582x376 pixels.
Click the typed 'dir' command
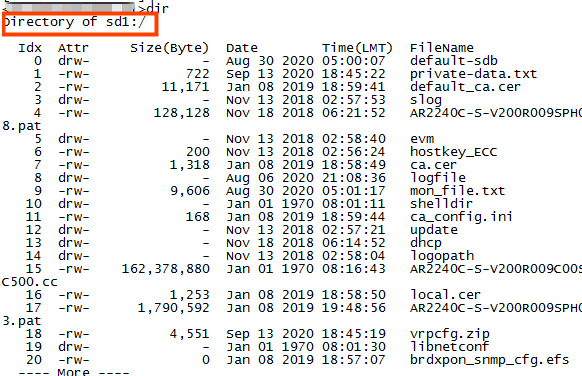(x=158, y=9)
